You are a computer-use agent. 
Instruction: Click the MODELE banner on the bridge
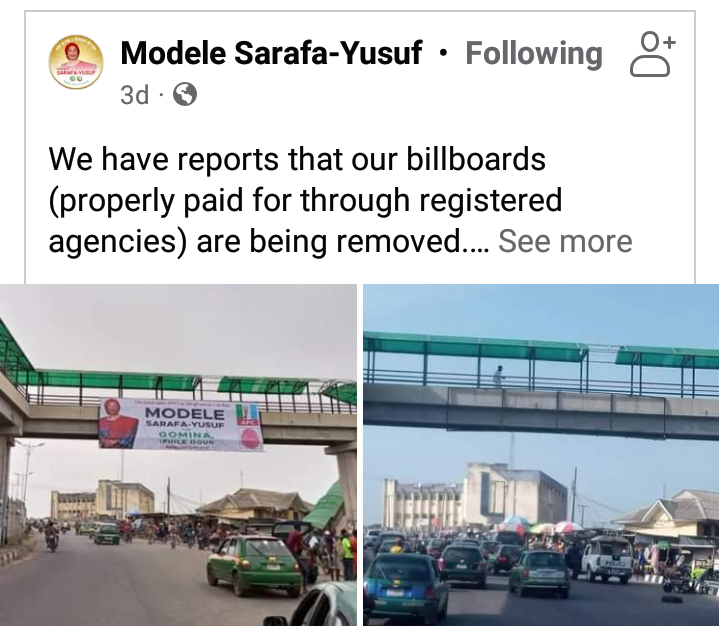pyautogui.click(x=181, y=424)
